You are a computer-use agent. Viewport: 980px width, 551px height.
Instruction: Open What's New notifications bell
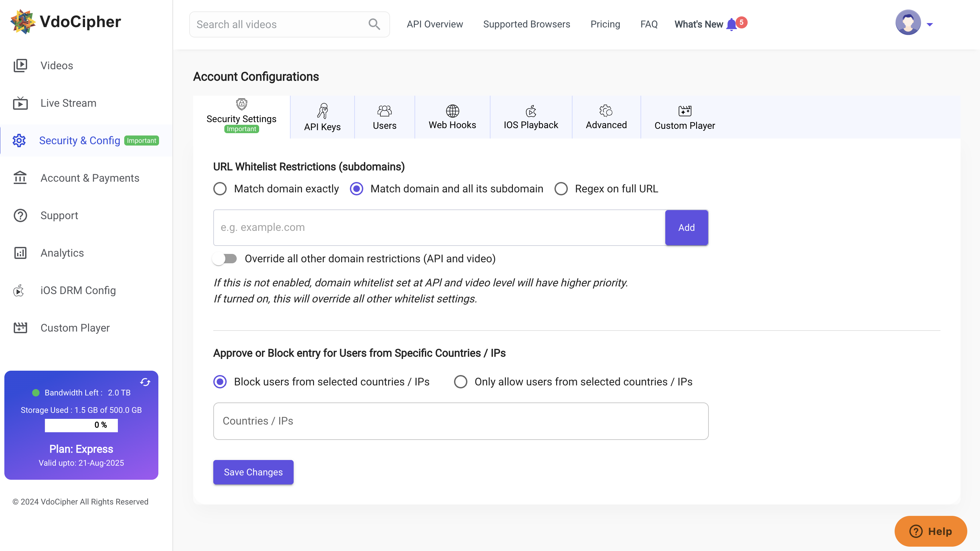click(x=732, y=23)
